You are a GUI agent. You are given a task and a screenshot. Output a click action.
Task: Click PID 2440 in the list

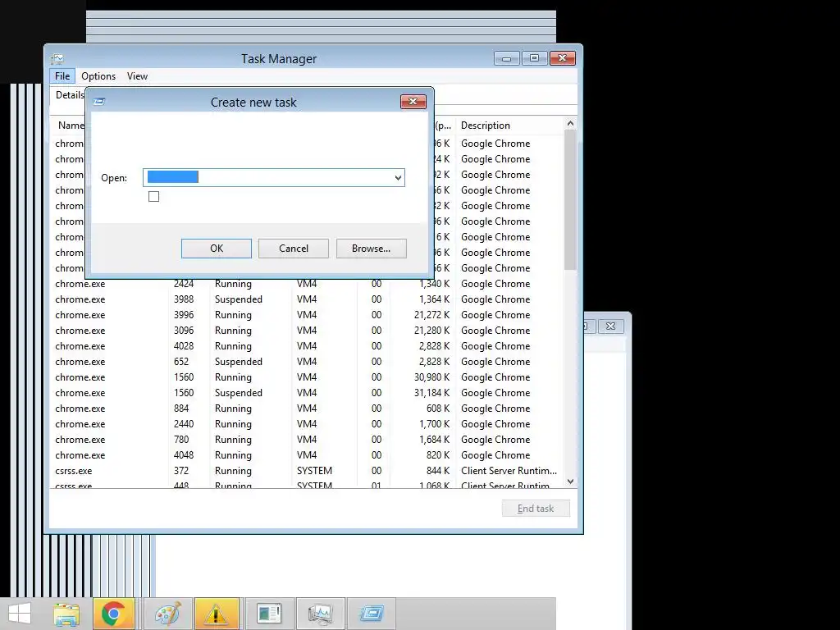pyautogui.click(x=184, y=424)
